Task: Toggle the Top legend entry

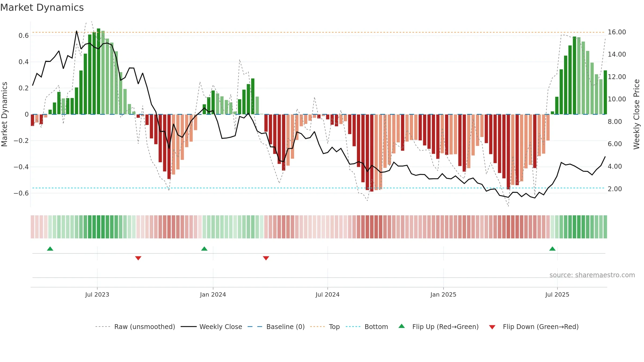Action: pyautogui.click(x=325, y=327)
